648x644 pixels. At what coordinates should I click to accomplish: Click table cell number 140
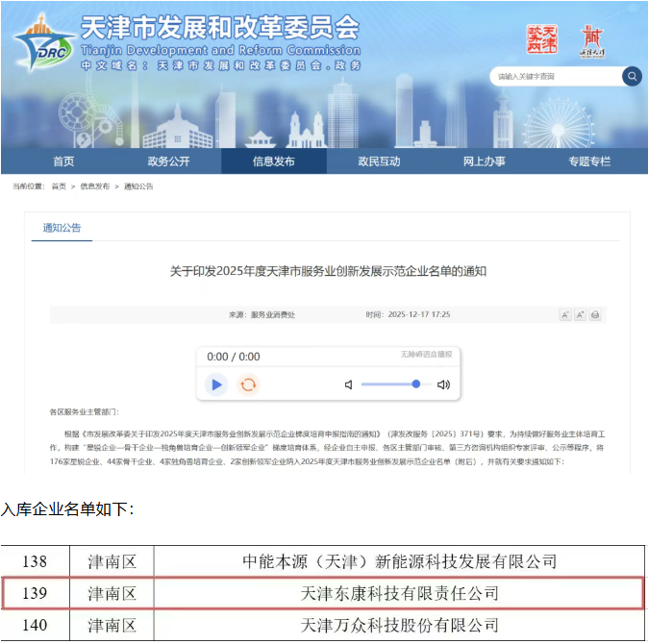(x=35, y=625)
